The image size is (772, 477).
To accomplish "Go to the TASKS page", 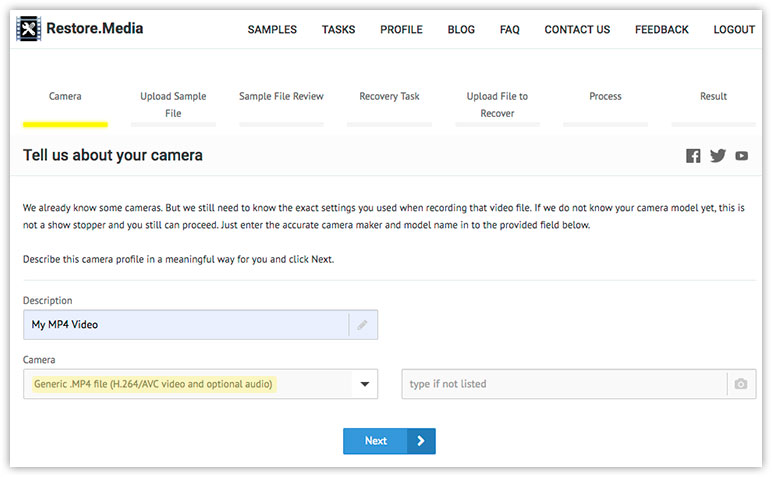I will point(338,30).
